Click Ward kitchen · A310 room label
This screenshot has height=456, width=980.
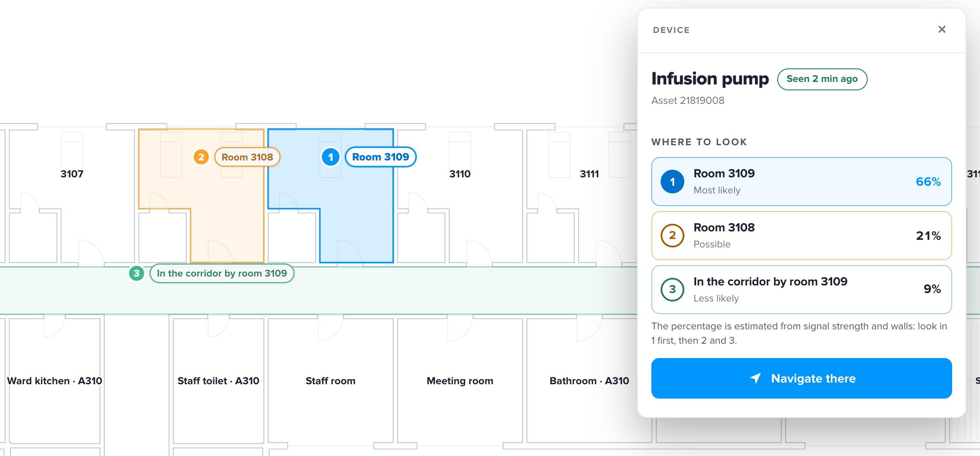tap(54, 381)
